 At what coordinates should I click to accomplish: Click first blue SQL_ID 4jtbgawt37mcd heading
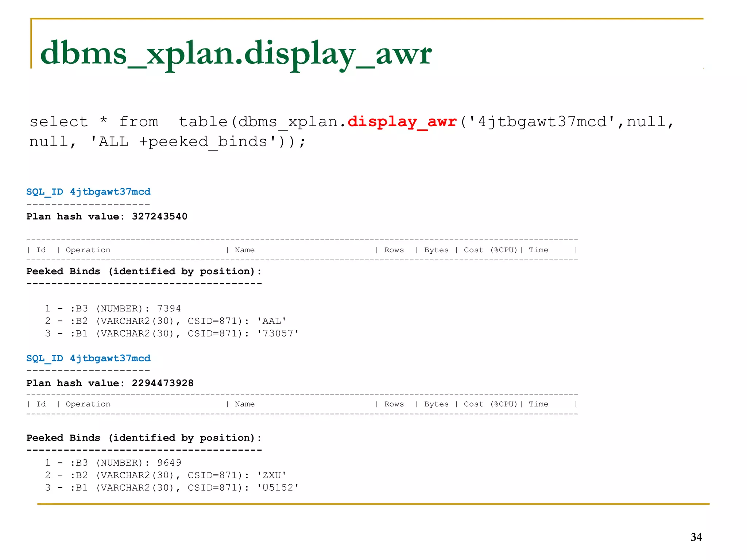click(x=88, y=192)
